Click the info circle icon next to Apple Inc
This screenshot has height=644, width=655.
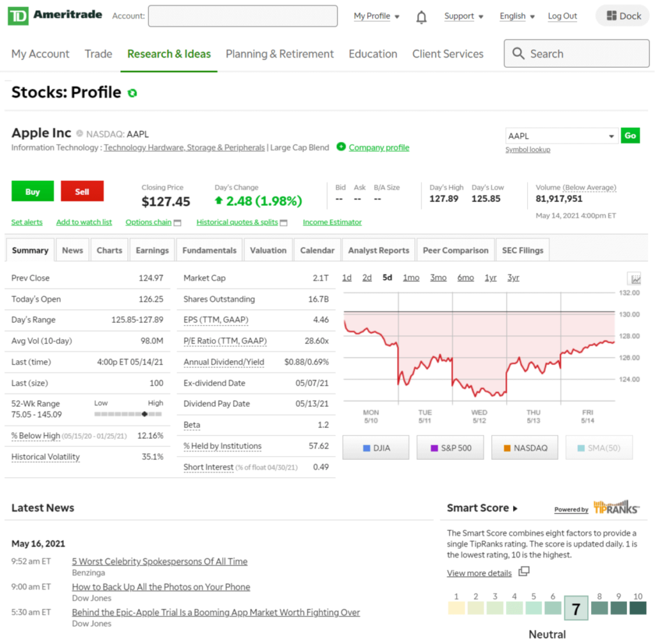click(79, 134)
